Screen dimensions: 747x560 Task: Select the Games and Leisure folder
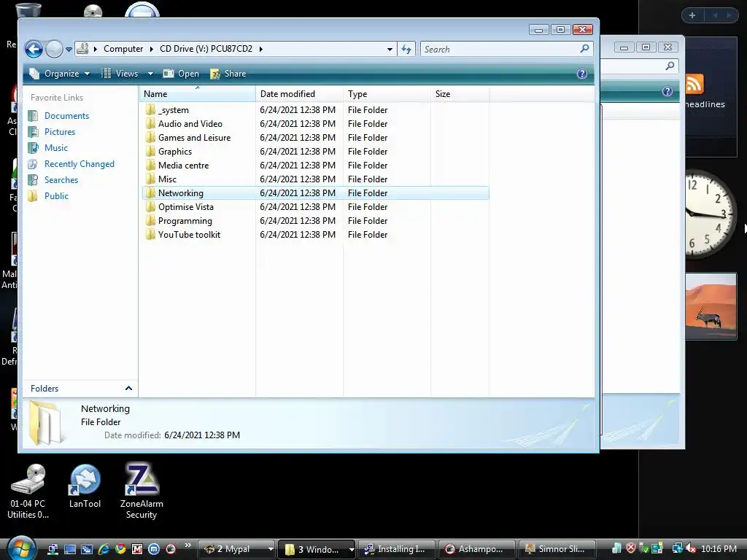coord(194,138)
